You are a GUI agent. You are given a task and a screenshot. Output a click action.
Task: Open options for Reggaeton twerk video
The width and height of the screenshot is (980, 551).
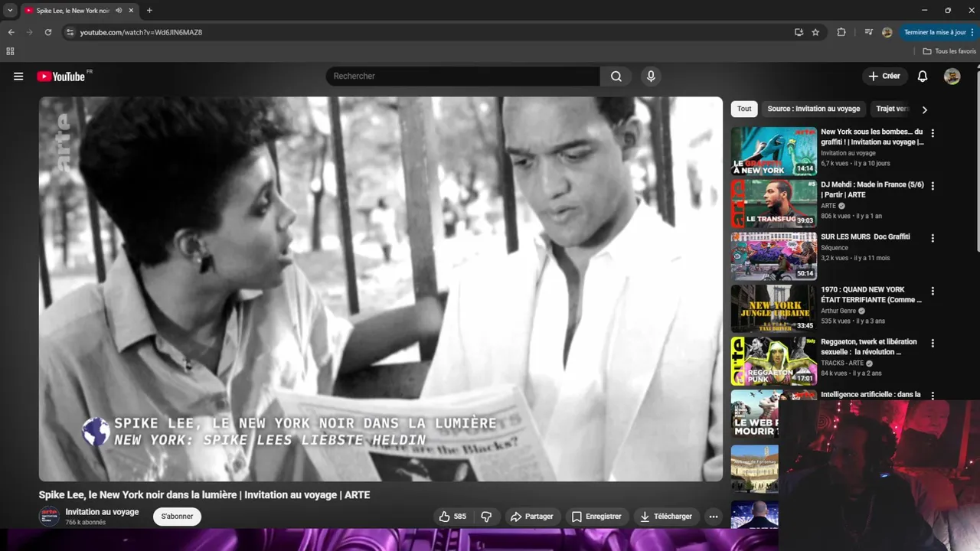pos(933,343)
